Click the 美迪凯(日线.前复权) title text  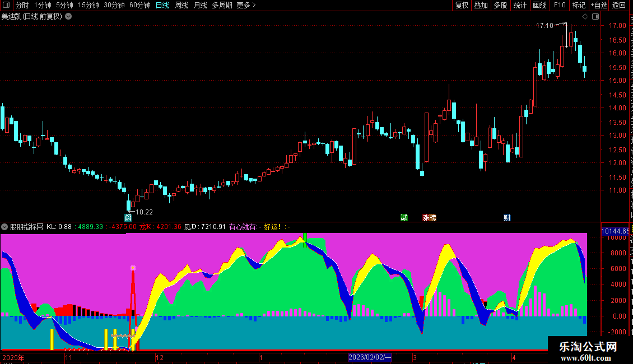(x=32, y=17)
